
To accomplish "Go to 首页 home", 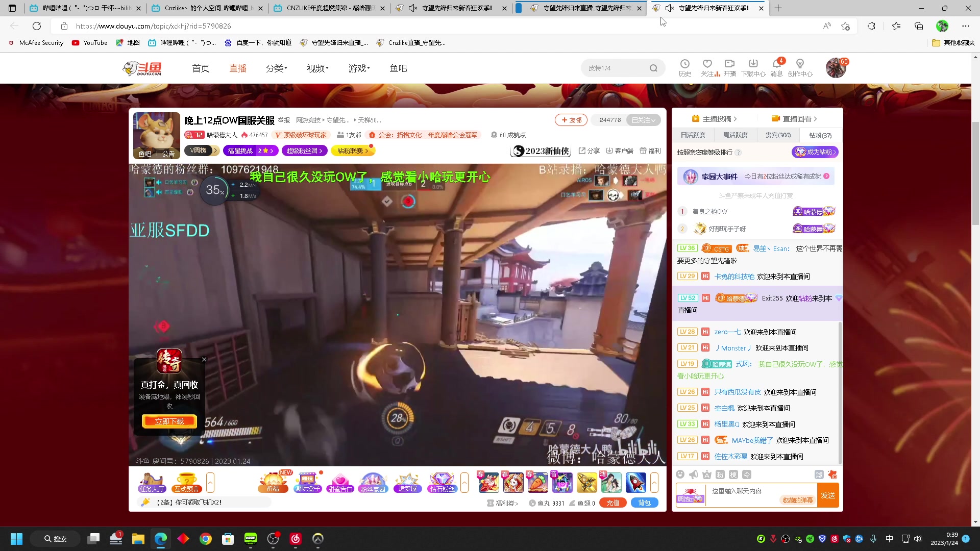I will coord(201,68).
